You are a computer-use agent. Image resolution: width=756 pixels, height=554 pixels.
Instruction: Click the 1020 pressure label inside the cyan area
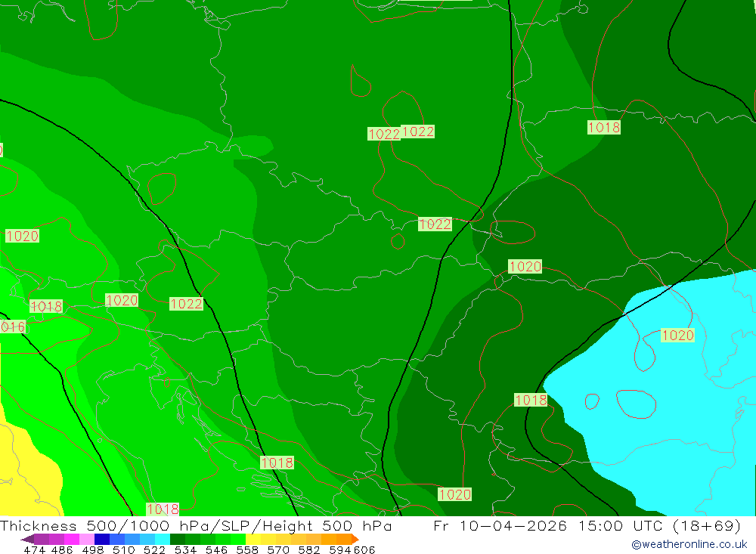(677, 335)
